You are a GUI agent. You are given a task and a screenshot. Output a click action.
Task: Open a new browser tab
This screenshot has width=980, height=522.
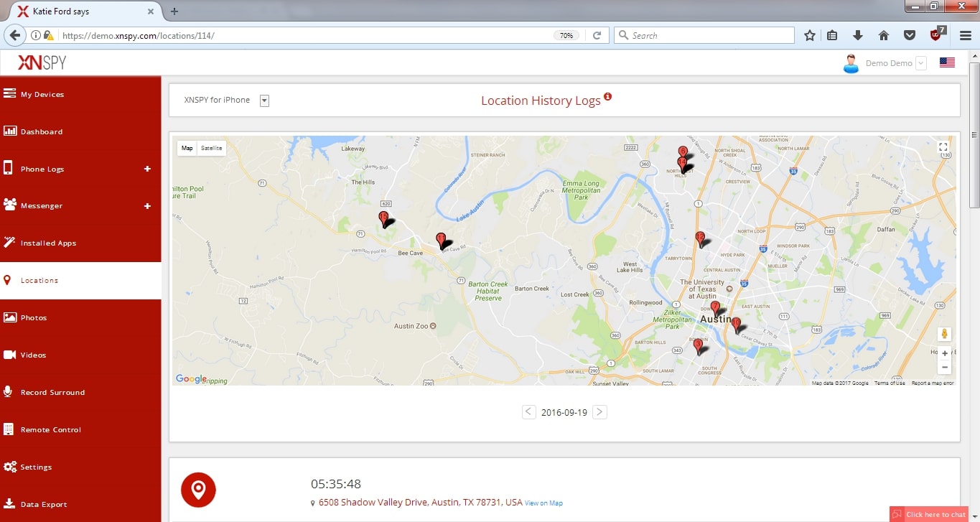[174, 11]
